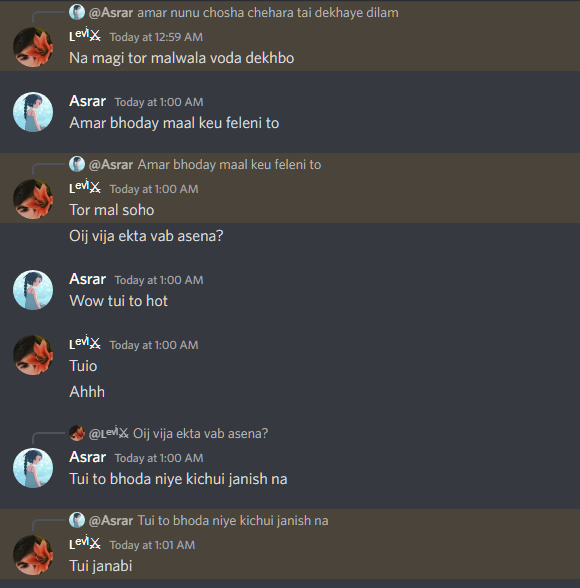The image size is (580, 588).
Task: Click Asrar username above 'Wow tui to hot'
Action: pos(88,279)
